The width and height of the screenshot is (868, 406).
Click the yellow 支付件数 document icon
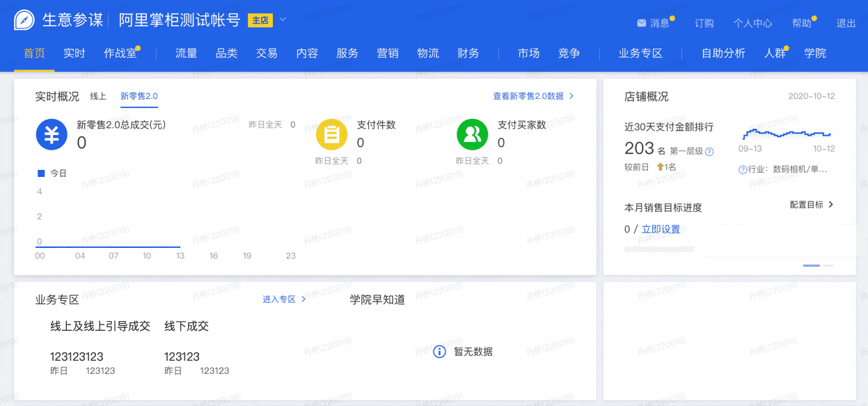tap(332, 135)
